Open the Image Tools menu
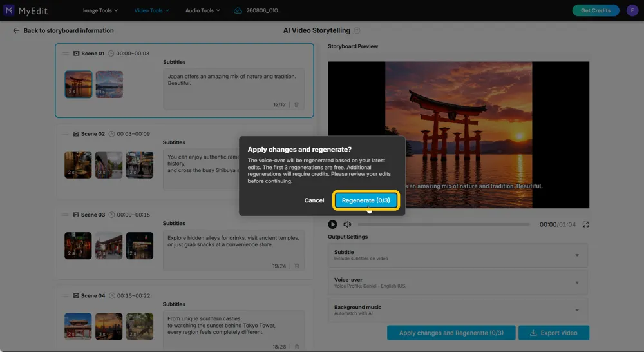 tap(100, 10)
